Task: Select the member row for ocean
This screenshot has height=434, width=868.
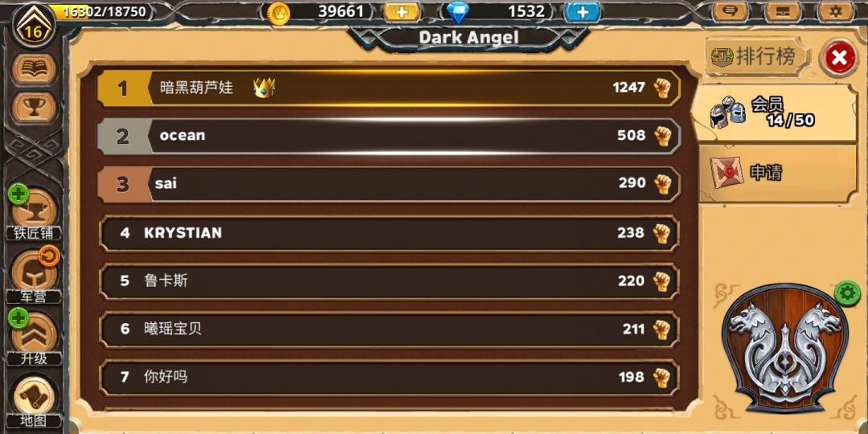Action: pyautogui.click(x=389, y=136)
